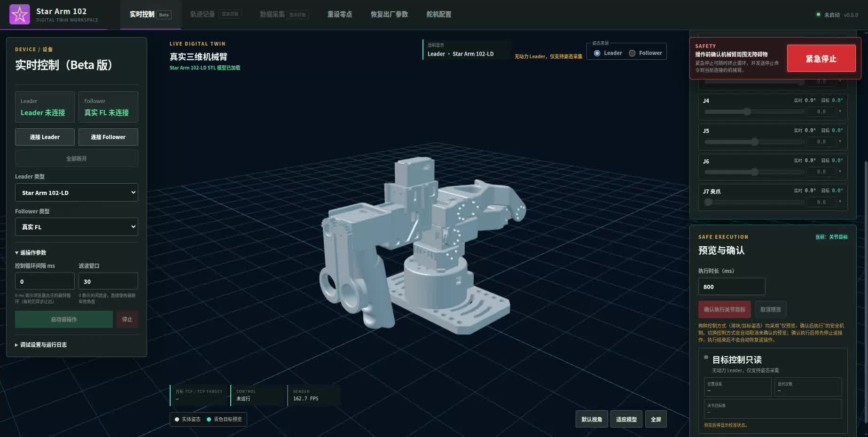Click the 'Leader · Star Arm 102-LD' display label
The height and width of the screenshot is (437, 868).
pyautogui.click(x=461, y=54)
